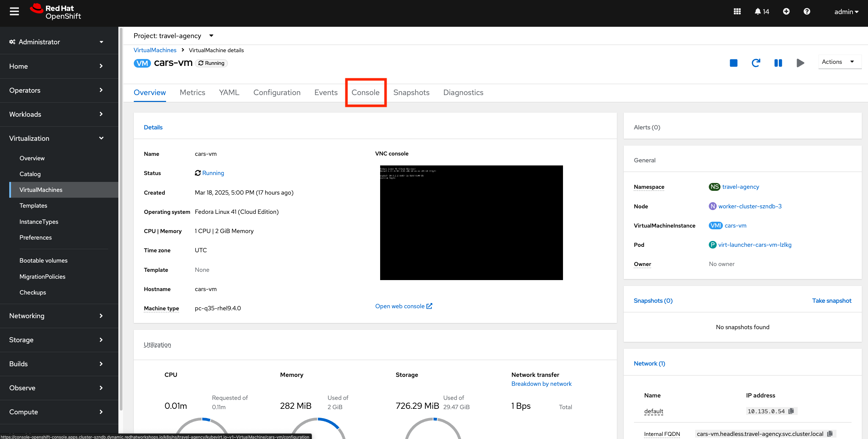
Task: Click the Details card heading link
Action: [x=153, y=127]
